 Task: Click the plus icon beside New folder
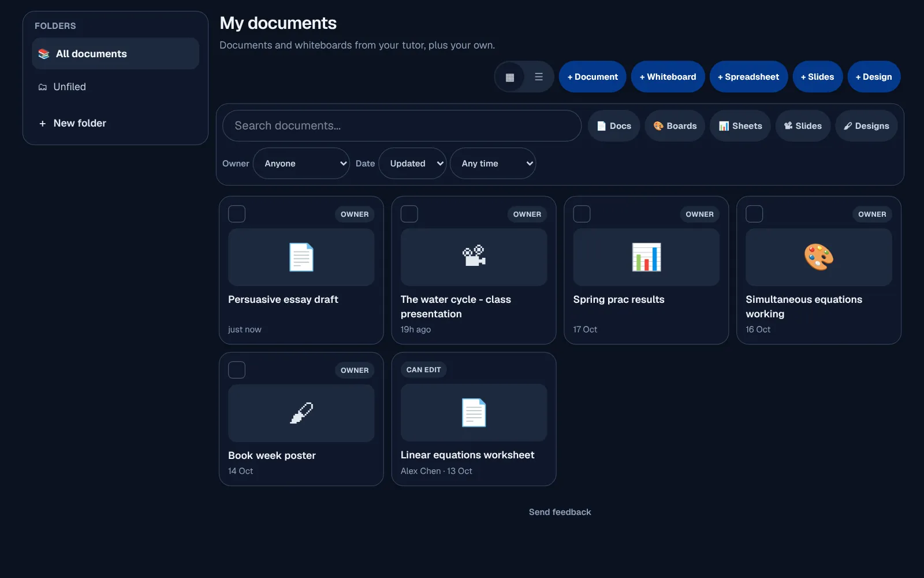(x=42, y=123)
